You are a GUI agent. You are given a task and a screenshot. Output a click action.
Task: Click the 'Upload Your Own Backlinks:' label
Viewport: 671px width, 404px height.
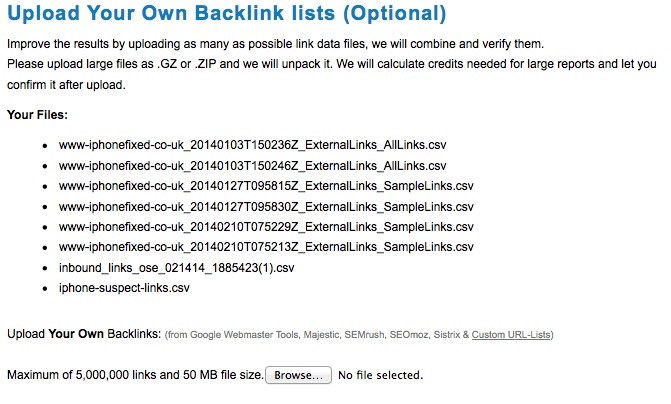84,334
